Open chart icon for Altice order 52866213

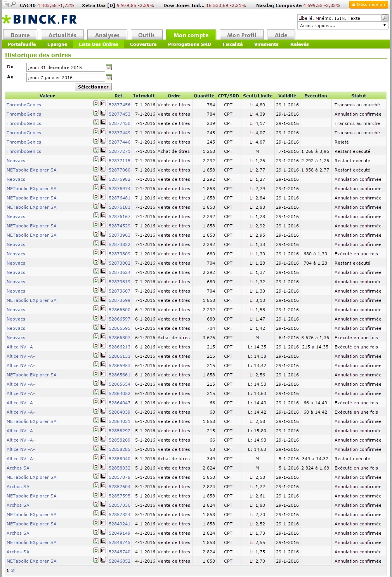103,346
